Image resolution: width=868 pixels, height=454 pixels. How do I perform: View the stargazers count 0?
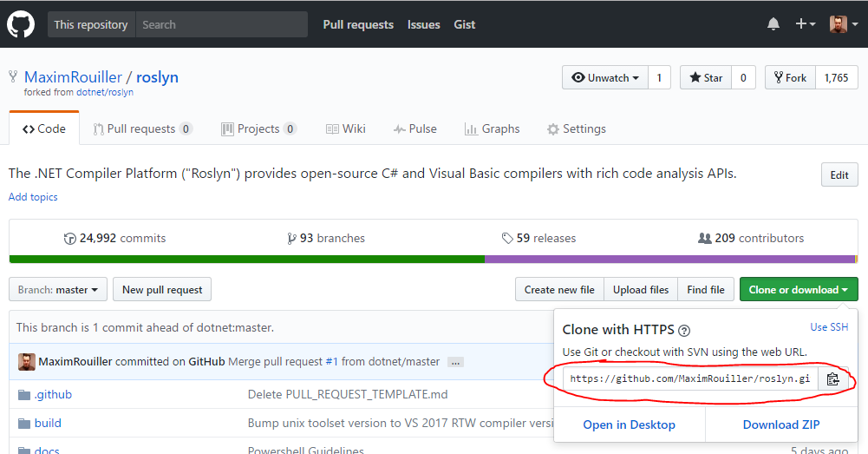[x=743, y=77]
